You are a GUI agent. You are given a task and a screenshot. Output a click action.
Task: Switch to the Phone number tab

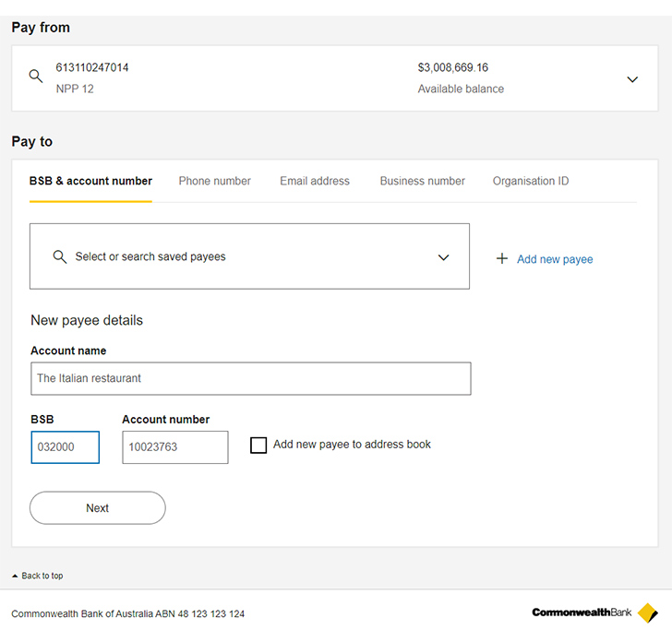tap(214, 182)
